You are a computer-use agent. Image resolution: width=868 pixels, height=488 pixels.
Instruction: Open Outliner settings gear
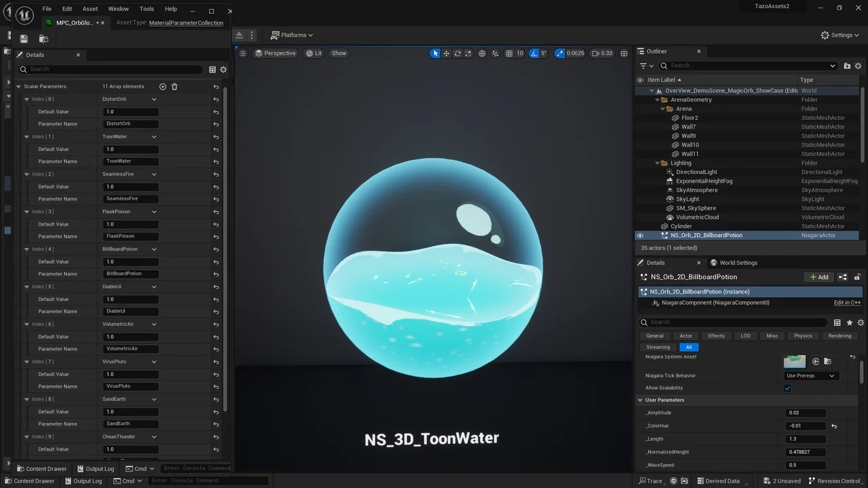[x=858, y=65]
